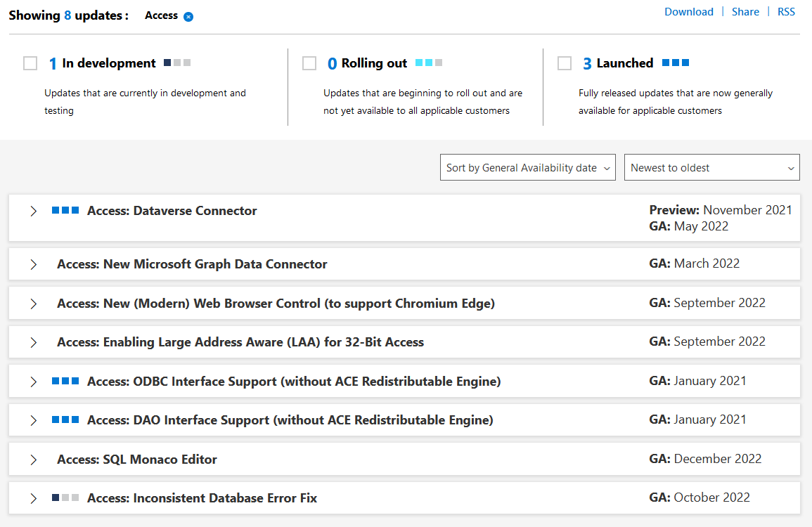This screenshot has width=812, height=527.
Task: Expand the Enabling Large Address Aware row
Action: pos(34,343)
